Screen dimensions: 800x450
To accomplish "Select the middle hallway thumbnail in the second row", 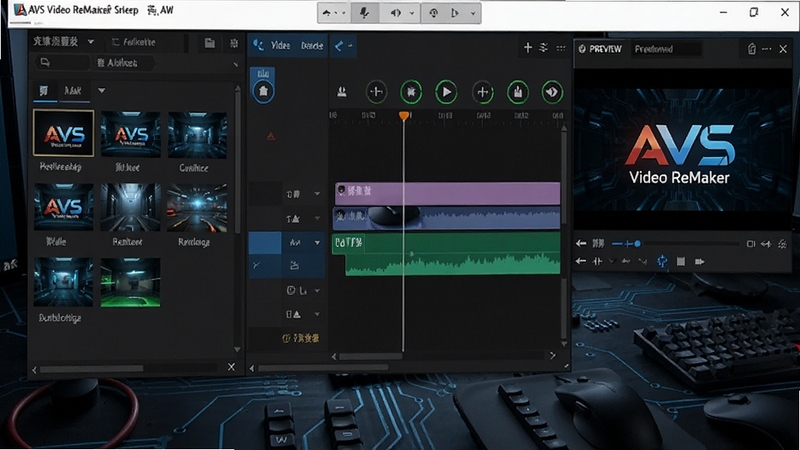I will (x=131, y=207).
